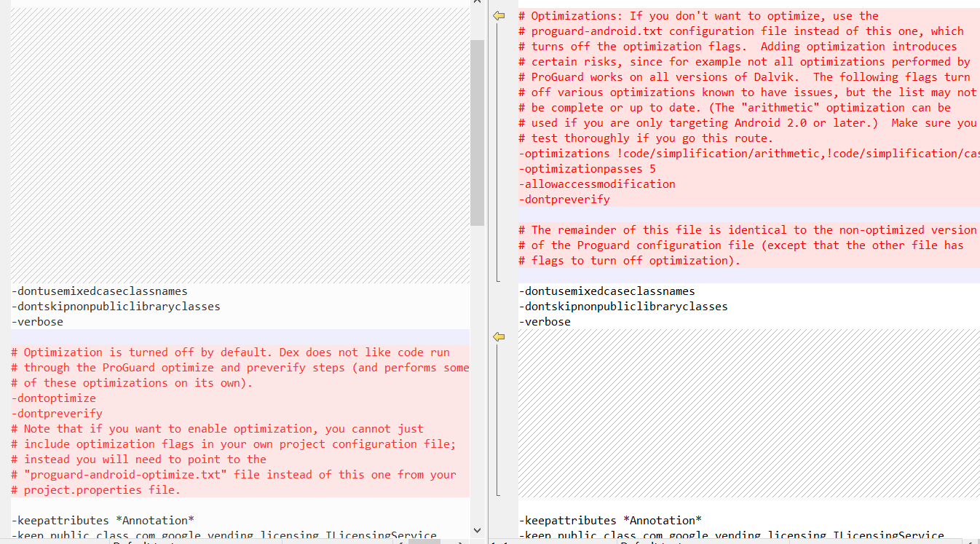This screenshot has height=544, width=980.
Task: Click the yellow copy-left arrow beside right -verbose
Action: coord(499,336)
